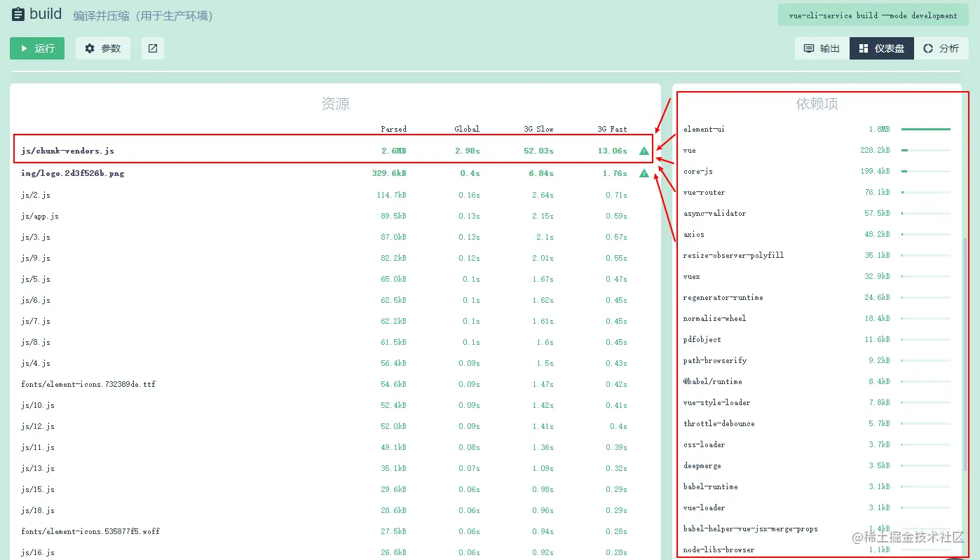Click the 资源 assets panel title
This screenshot has height=560, width=980.
pyautogui.click(x=335, y=104)
